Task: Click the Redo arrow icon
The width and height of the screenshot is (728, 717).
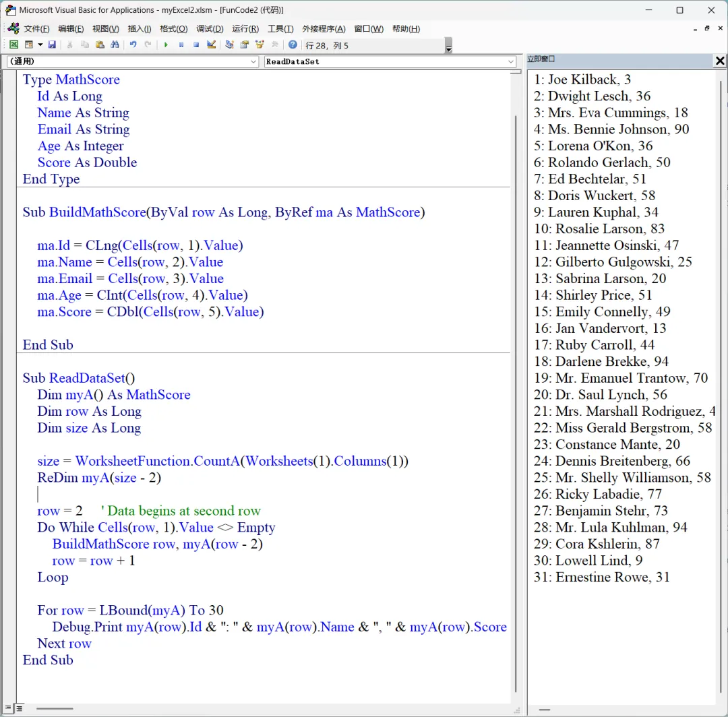Action: 148,44
